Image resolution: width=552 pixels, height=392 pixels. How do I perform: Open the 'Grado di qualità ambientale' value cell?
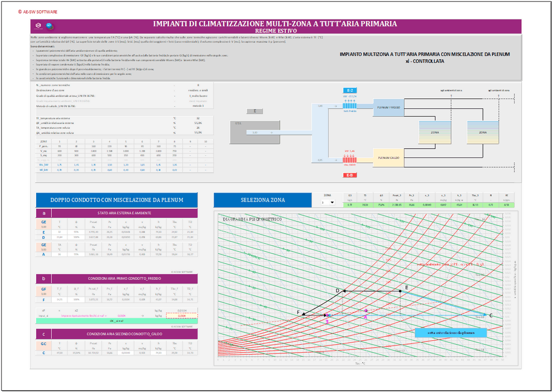[x=198, y=95]
